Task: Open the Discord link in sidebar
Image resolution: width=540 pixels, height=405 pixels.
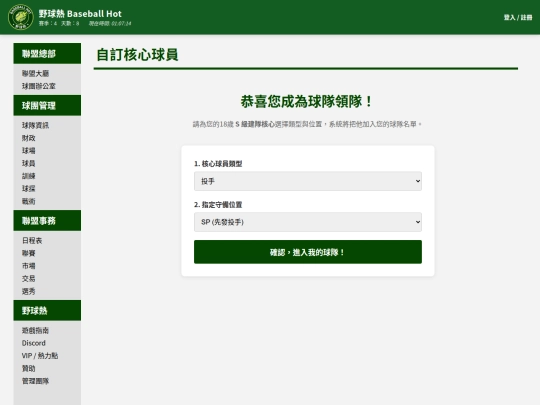Action: click(x=34, y=343)
